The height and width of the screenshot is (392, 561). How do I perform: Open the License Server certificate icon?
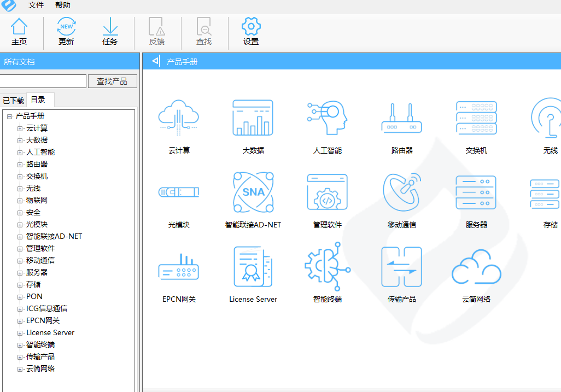point(253,267)
